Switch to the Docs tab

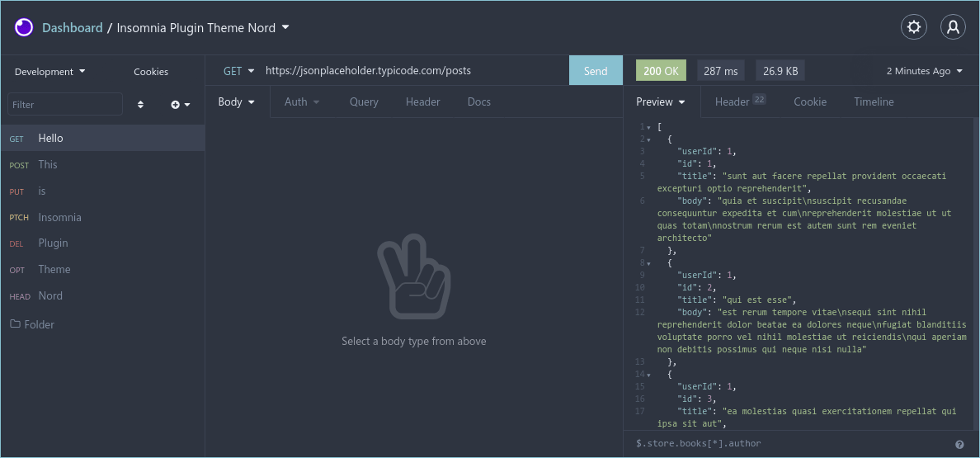click(478, 102)
